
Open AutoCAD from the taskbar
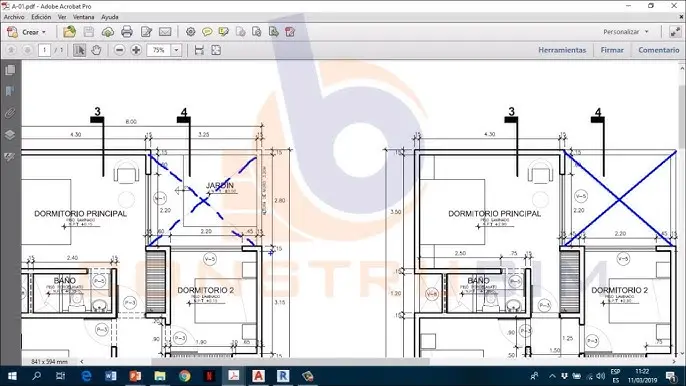(258, 376)
